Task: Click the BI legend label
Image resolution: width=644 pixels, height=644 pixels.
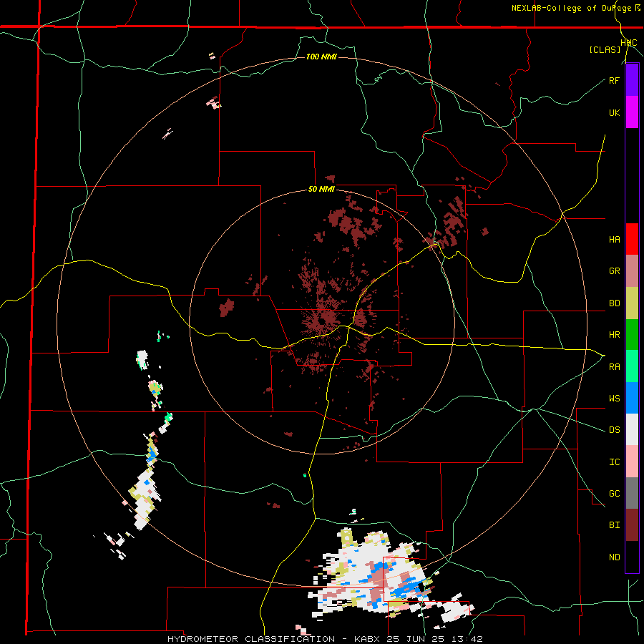Action: coord(614,525)
